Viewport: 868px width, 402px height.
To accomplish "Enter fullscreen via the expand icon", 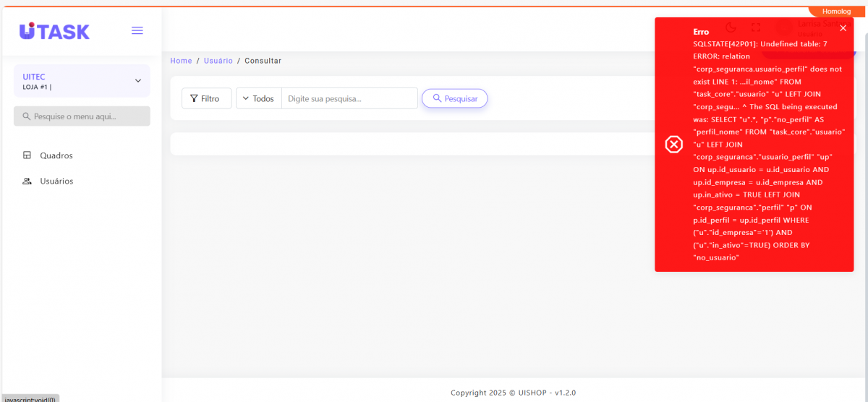I will click(756, 27).
